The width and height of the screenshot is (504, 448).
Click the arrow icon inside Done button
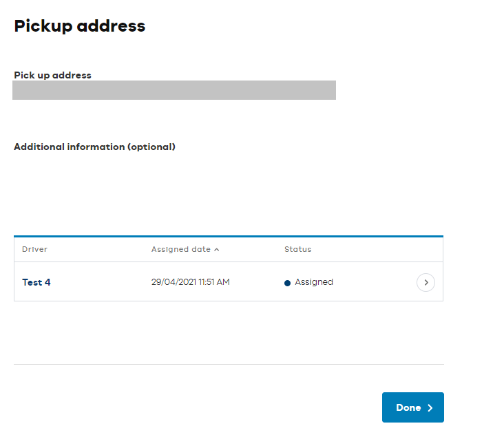(430, 408)
